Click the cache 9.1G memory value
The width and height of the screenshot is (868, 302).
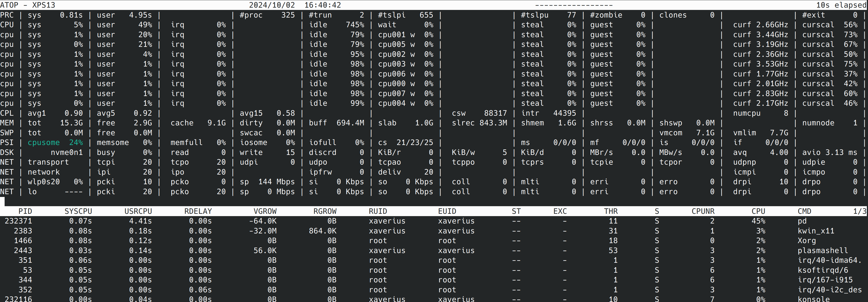click(198, 123)
